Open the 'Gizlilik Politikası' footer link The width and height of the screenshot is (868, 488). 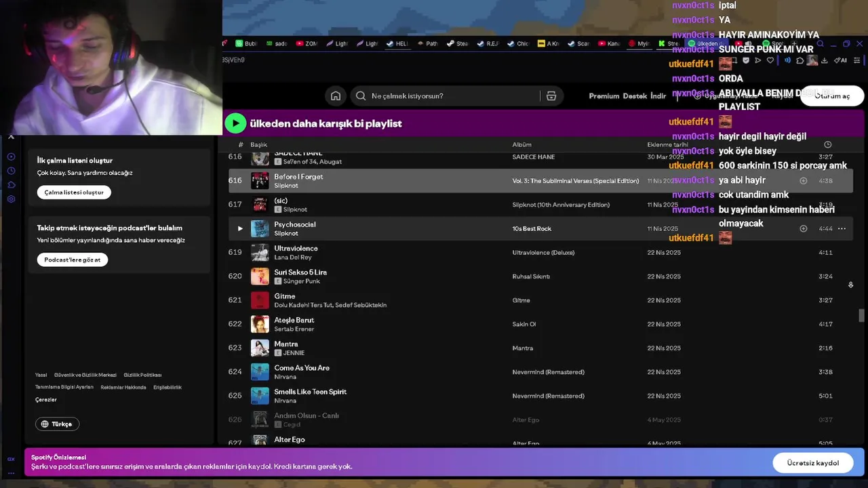click(142, 375)
